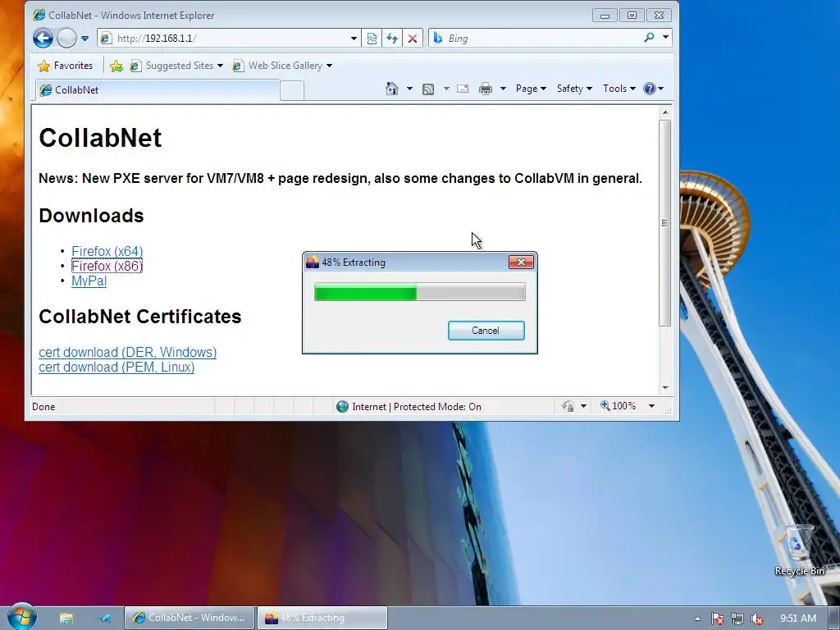The height and width of the screenshot is (630, 840).
Task: Select the Recycle Bin desktop icon
Action: (799, 550)
